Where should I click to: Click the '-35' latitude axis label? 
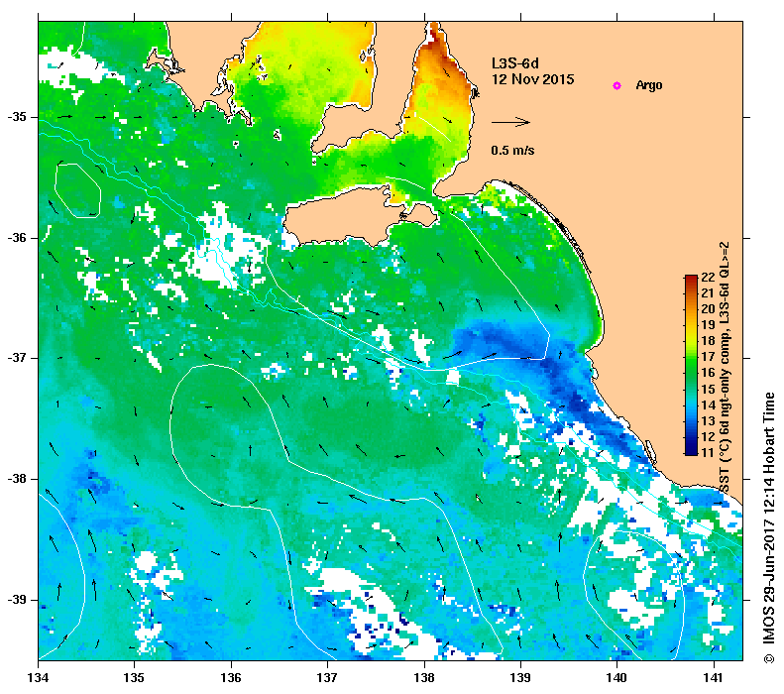tap(17, 117)
